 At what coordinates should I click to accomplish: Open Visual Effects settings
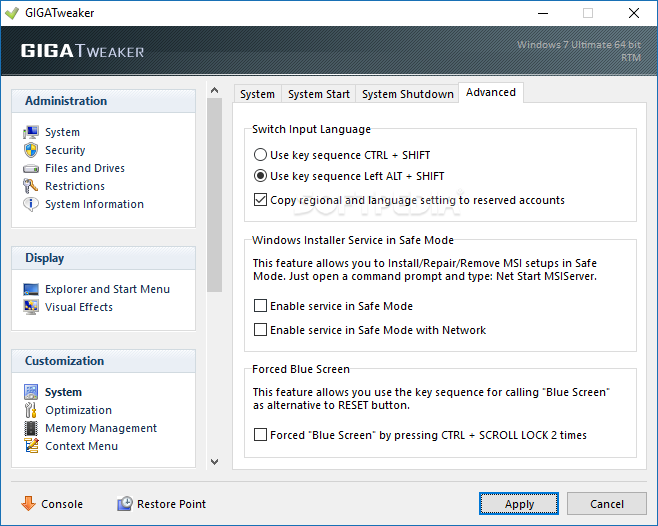coord(79,307)
